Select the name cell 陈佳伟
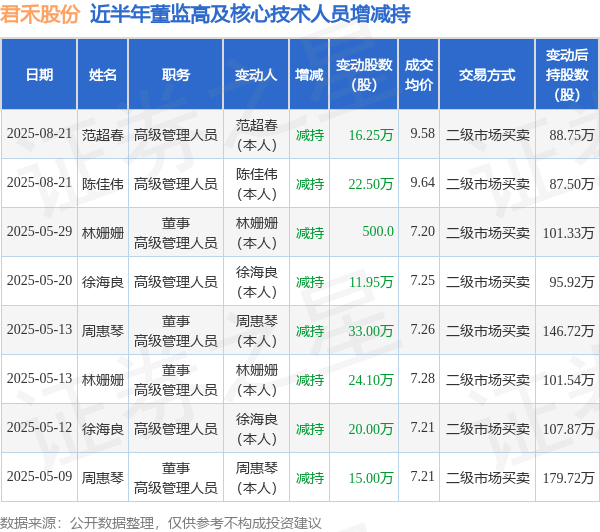This screenshot has height=532, width=600. coord(103,184)
